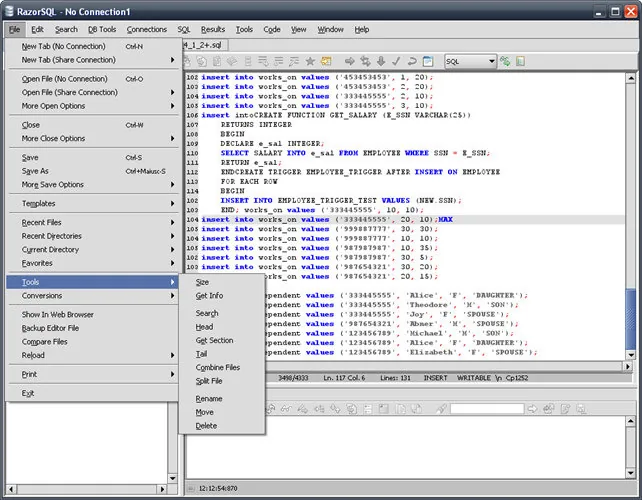Click the editor vertical scrollbar down arrow
The width and height of the screenshot is (642, 500).
(x=631, y=355)
